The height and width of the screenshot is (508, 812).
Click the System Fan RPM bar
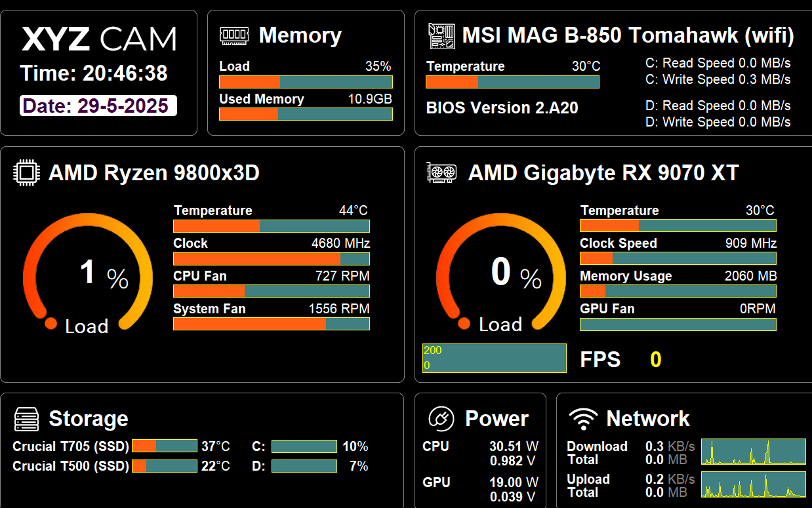272,324
